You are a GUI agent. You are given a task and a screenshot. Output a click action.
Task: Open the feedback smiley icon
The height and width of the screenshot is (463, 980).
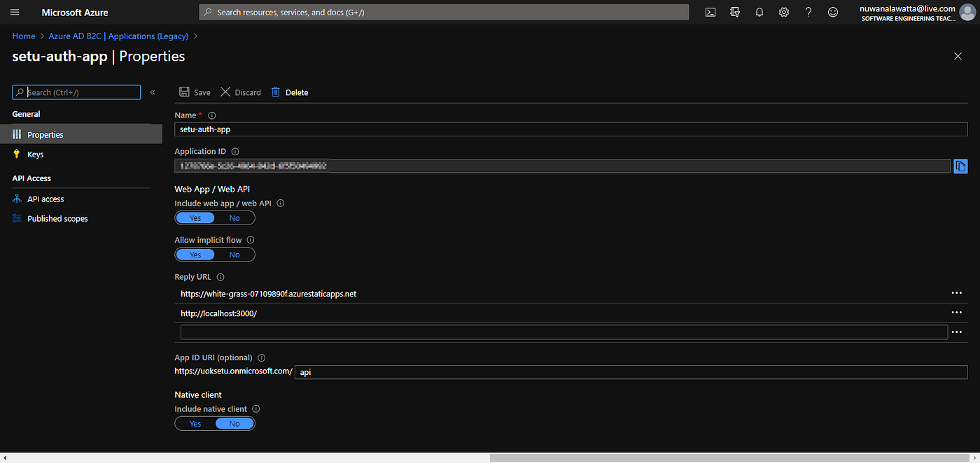pyautogui.click(x=833, y=12)
